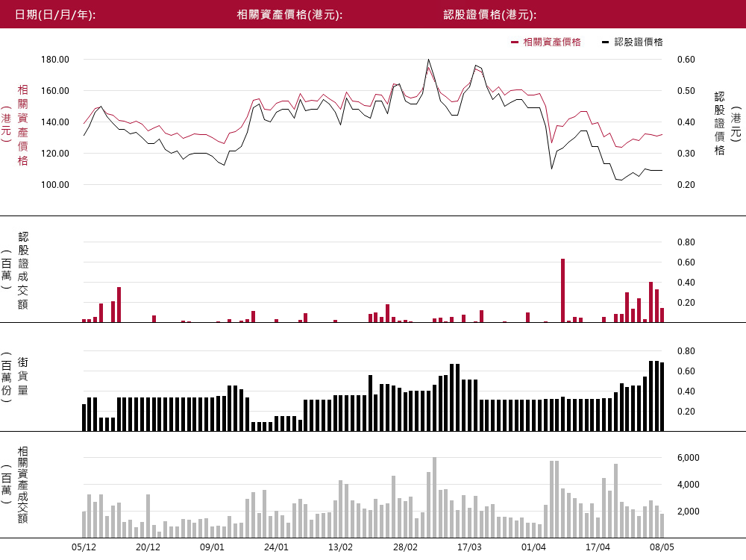Viewport: 746px width, 560px height.
Task: Click the 0.30 warrant price axis value
Action: click(686, 154)
